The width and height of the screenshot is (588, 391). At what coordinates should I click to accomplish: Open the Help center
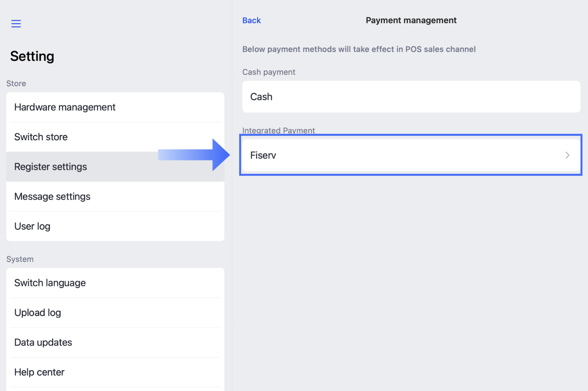click(39, 372)
